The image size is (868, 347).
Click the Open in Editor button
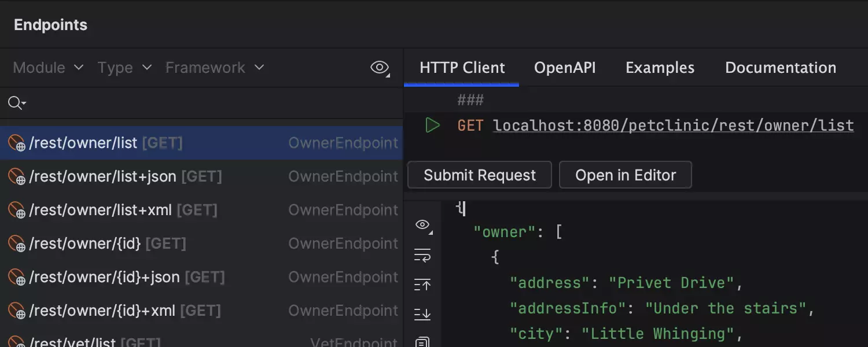(625, 175)
